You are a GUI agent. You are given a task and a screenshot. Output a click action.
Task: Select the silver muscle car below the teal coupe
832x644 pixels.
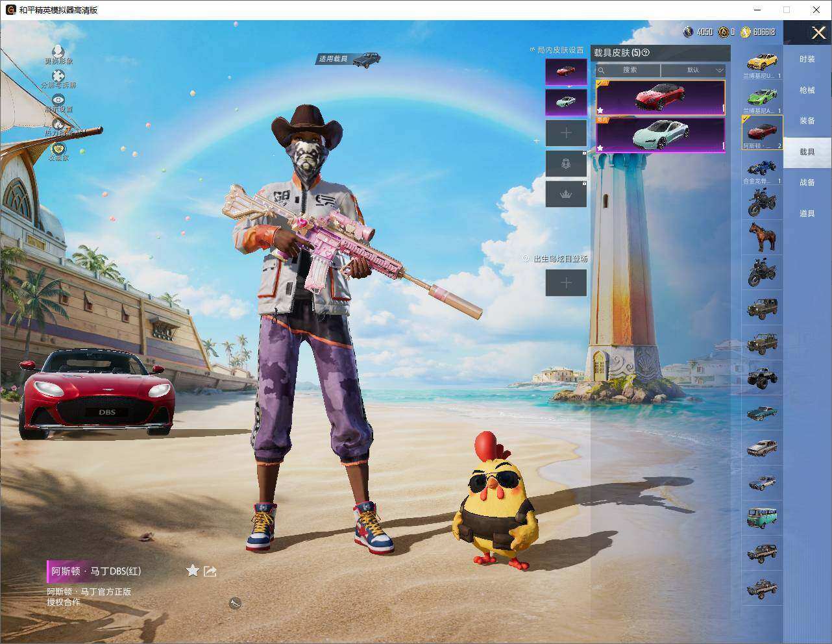tap(762, 447)
